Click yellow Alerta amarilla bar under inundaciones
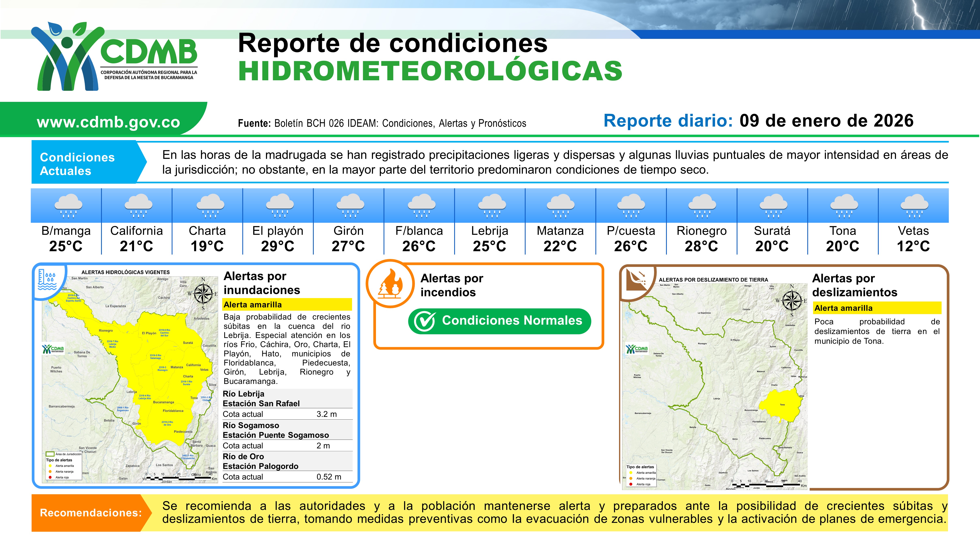 pos(287,305)
